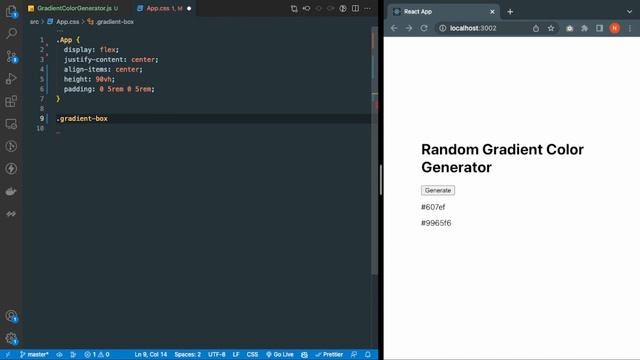Split the editor to the right
The image size is (640, 360).
356,9
